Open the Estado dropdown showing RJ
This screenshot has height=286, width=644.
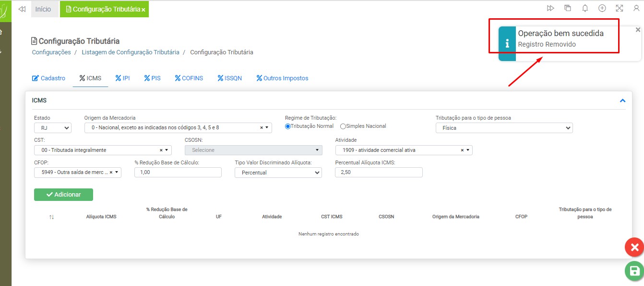53,128
